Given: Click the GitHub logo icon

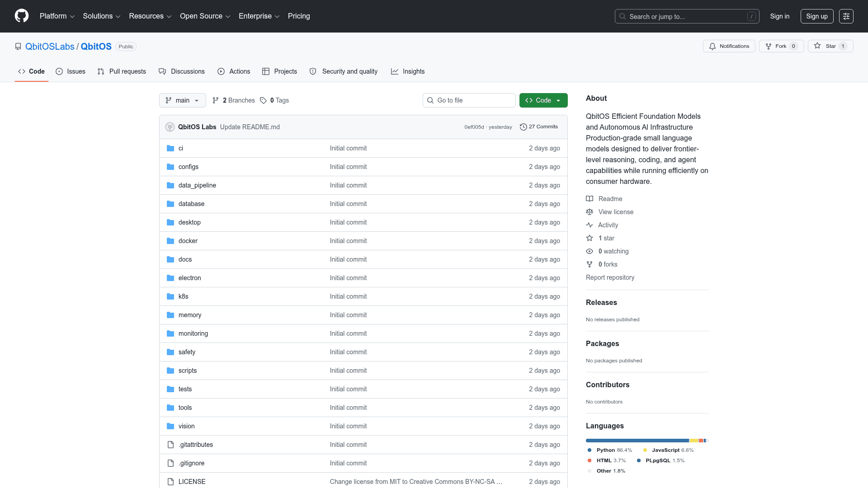Looking at the screenshot, I should pos(21,16).
